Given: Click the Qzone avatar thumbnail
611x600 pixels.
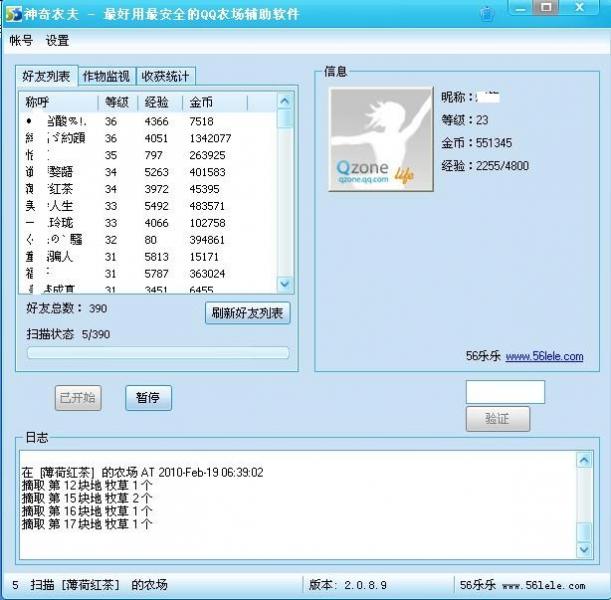Looking at the screenshot, I should (381, 139).
